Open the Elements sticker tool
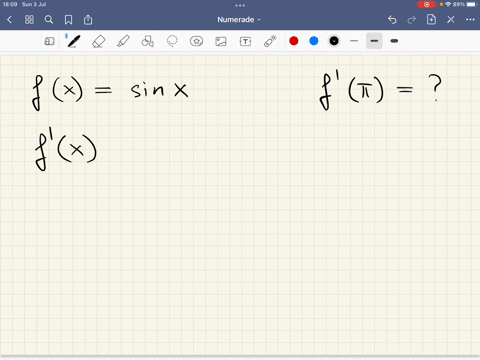Screen dimensions: 480x360 (196, 41)
